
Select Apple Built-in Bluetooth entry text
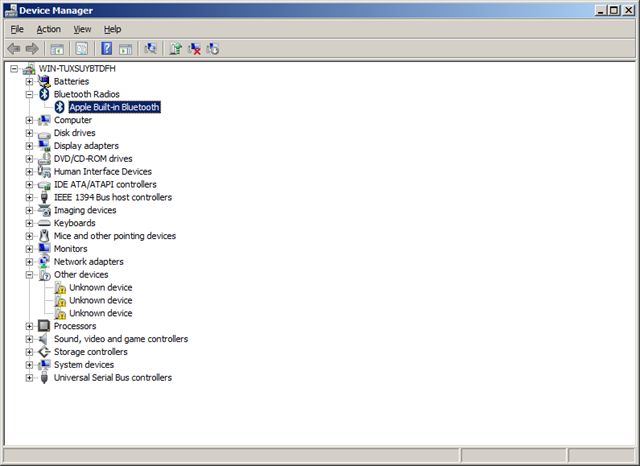[114, 107]
